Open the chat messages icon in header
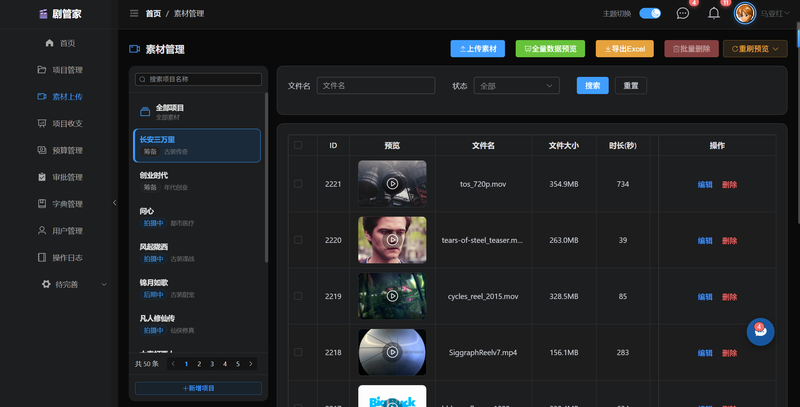 click(x=683, y=13)
